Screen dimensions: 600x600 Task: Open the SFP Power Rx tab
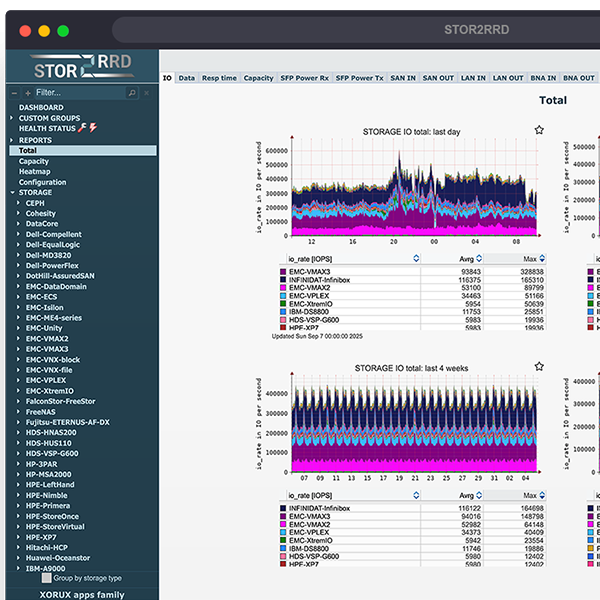pos(304,78)
